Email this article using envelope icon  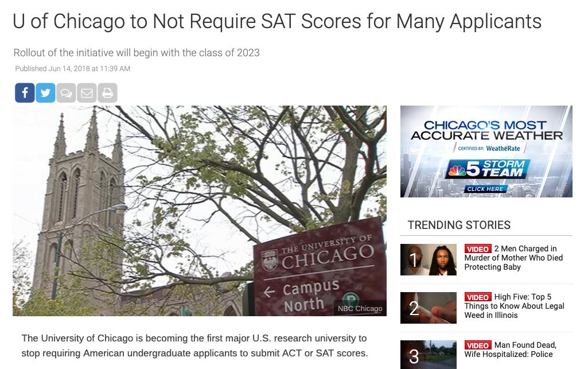tap(87, 92)
